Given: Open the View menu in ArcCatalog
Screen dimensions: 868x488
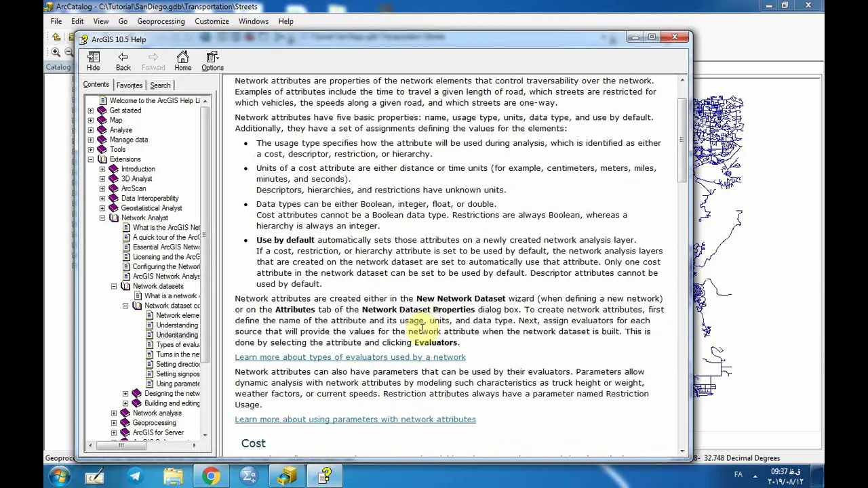Looking at the screenshot, I should coord(100,21).
